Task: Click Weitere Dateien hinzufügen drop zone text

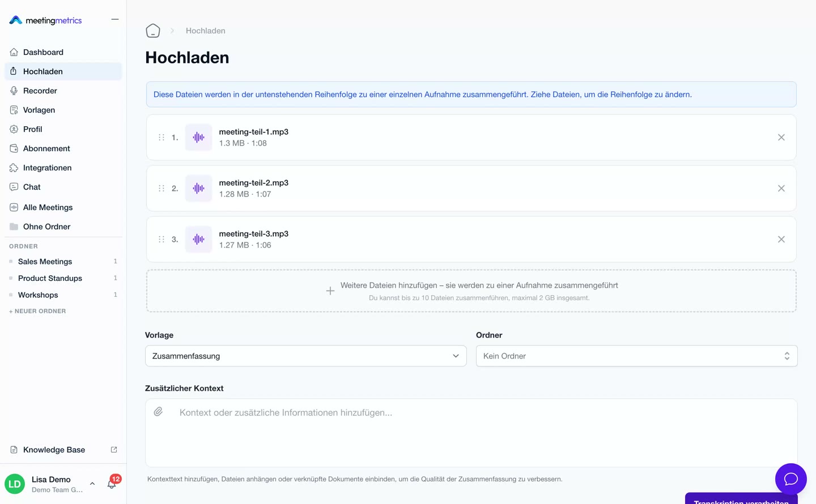Action: click(479, 285)
